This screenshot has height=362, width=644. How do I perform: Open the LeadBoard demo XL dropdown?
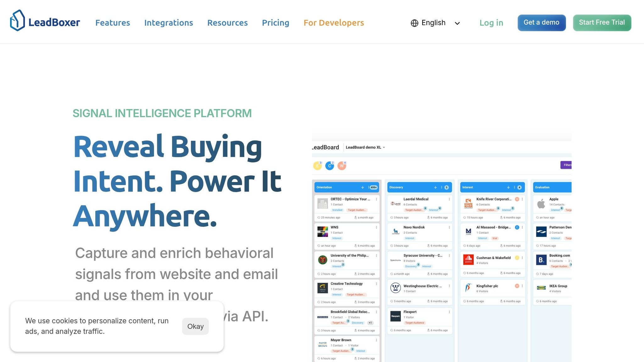[365, 147]
